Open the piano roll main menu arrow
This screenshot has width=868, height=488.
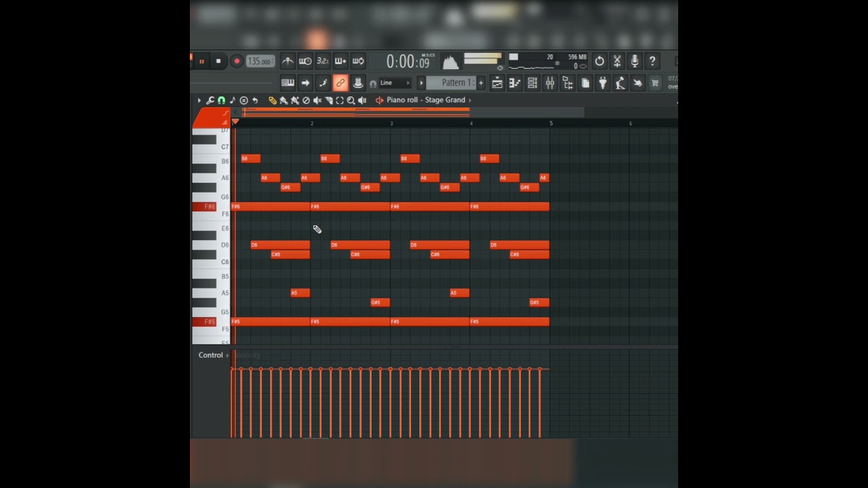coord(199,100)
